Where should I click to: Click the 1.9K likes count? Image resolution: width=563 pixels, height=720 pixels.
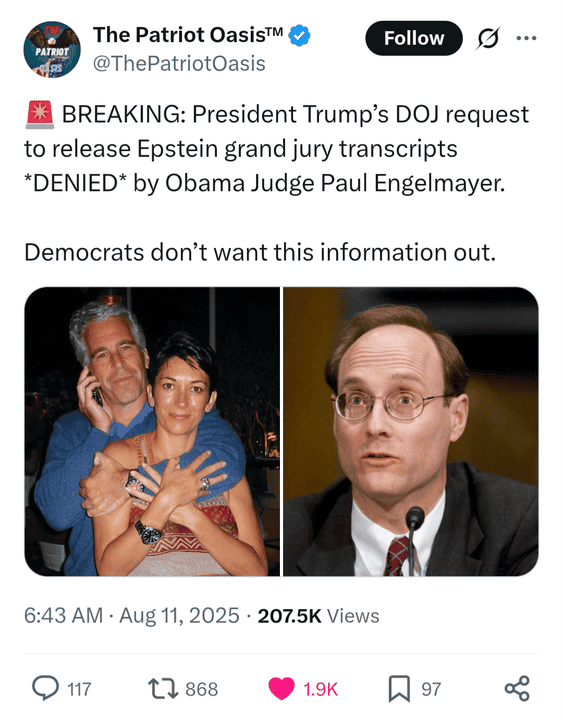click(321, 689)
